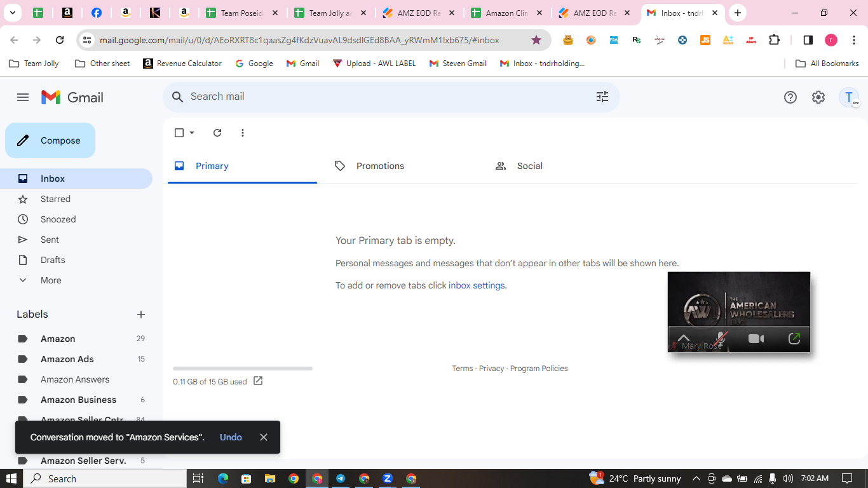The image size is (868, 488).
Task: Open the Team Poseidon browser tab
Action: point(242,13)
